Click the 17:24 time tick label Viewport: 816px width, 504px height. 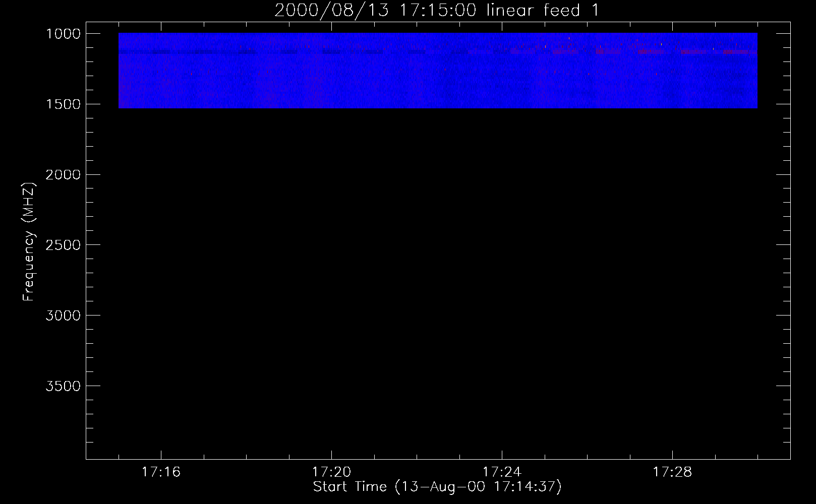point(502,472)
